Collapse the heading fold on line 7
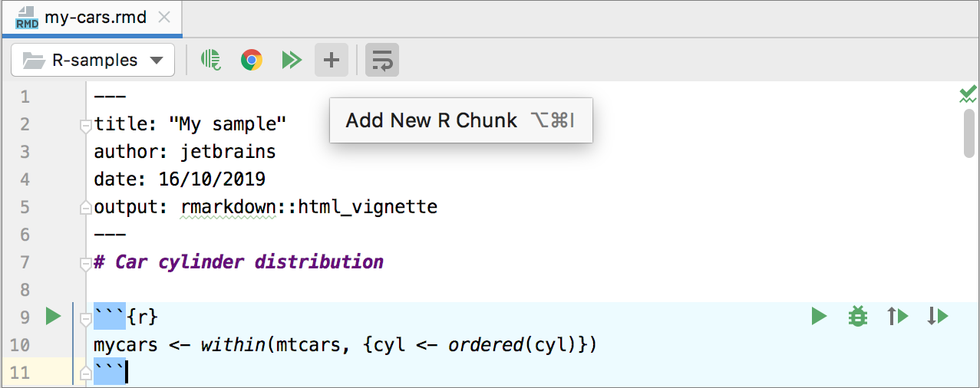Image resolution: width=980 pixels, height=388 pixels. tap(86, 263)
